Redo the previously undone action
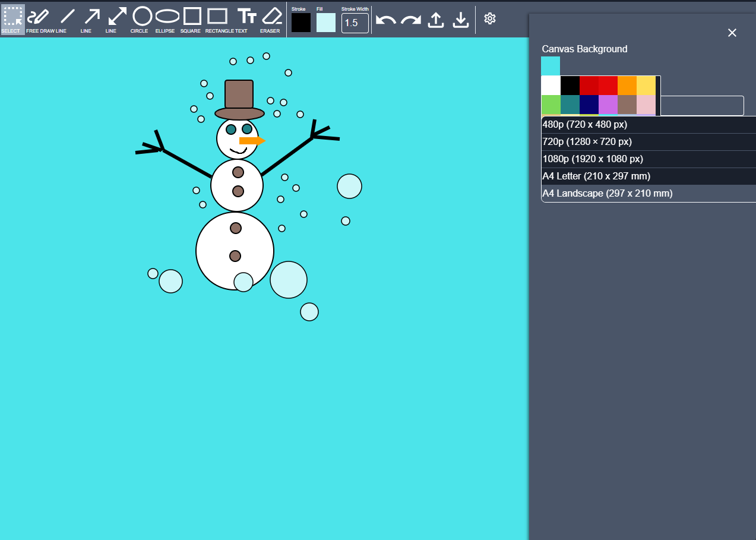756x540 pixels. click(411, 20)
